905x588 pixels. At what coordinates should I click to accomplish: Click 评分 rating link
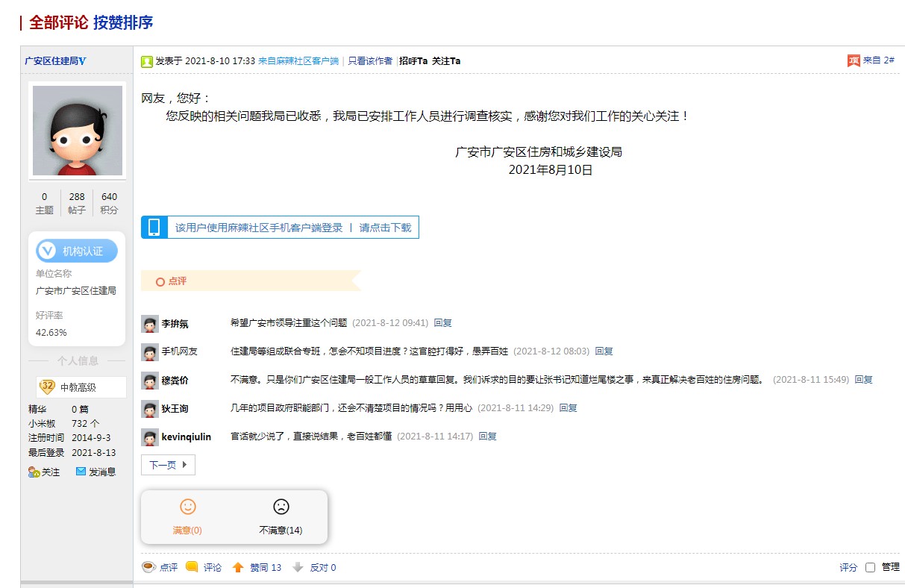848,568
